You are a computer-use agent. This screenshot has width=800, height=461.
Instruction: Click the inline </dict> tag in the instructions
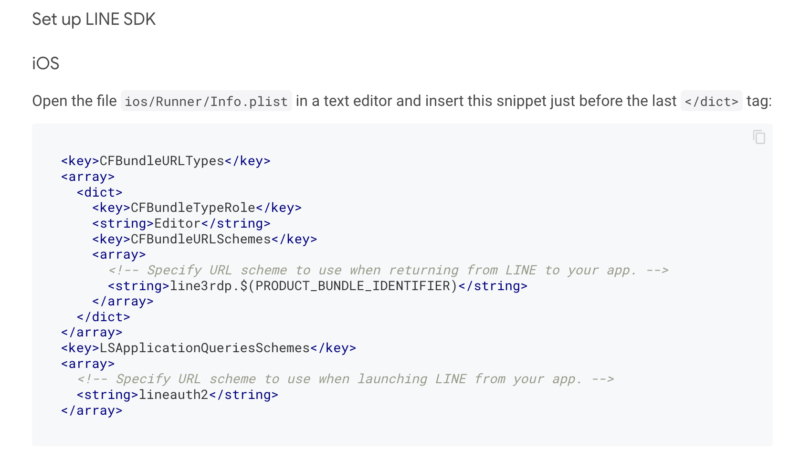pyautogui.click(x=712, y=103)
